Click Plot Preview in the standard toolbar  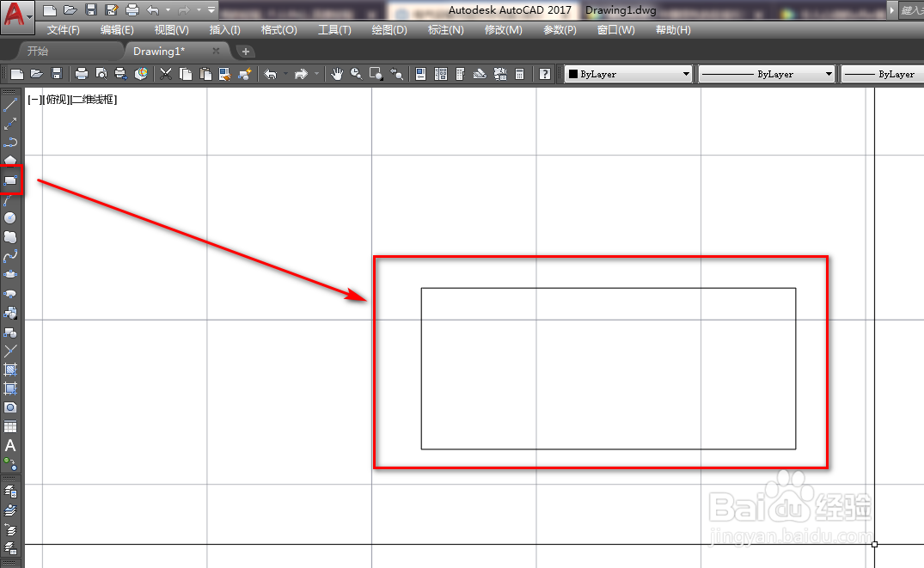[101, 74]
